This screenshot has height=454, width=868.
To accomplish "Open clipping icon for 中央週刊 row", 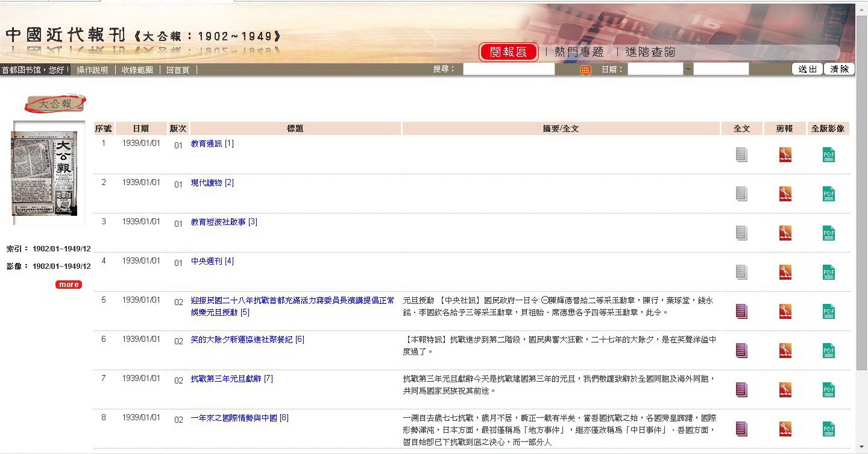I will tap(785, 273).
